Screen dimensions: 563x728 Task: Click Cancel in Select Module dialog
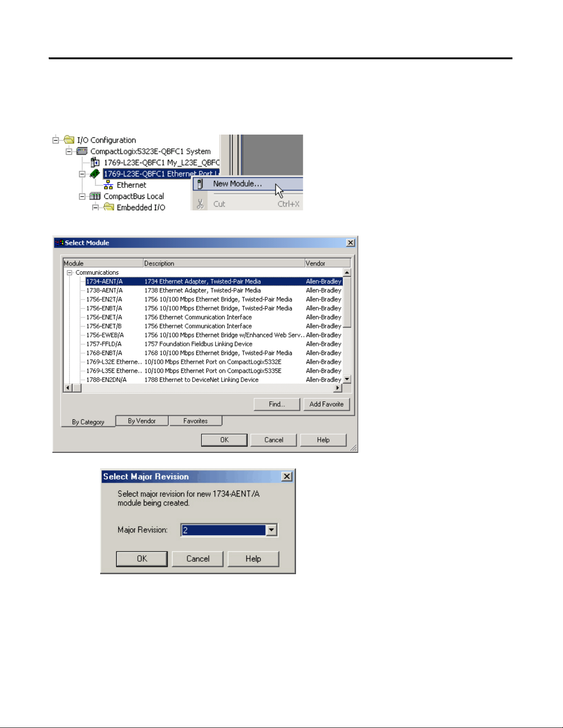(274, 440)
